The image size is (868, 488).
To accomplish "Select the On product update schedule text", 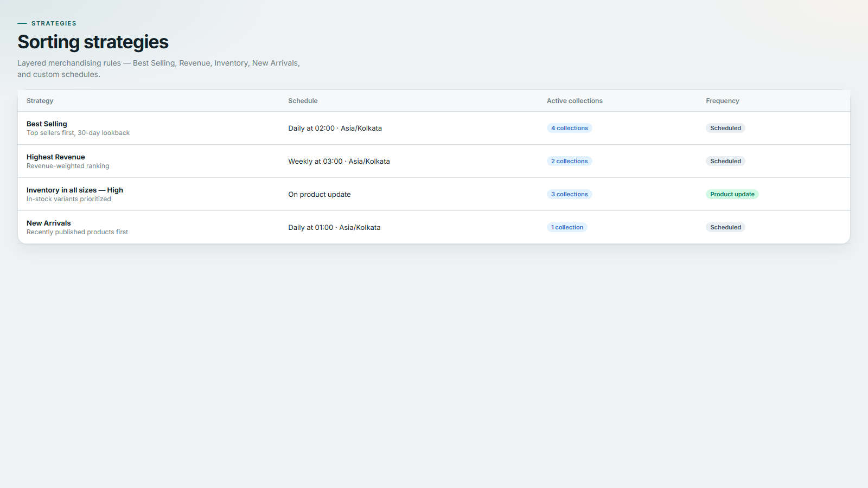I will tap(320, 195).
